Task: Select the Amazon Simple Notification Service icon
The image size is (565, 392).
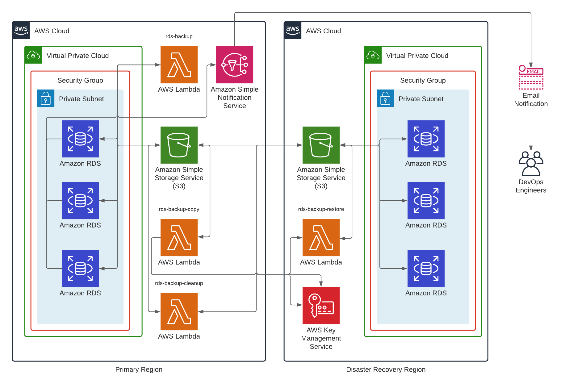Action: pyautogui.click(x=235, y=65)
